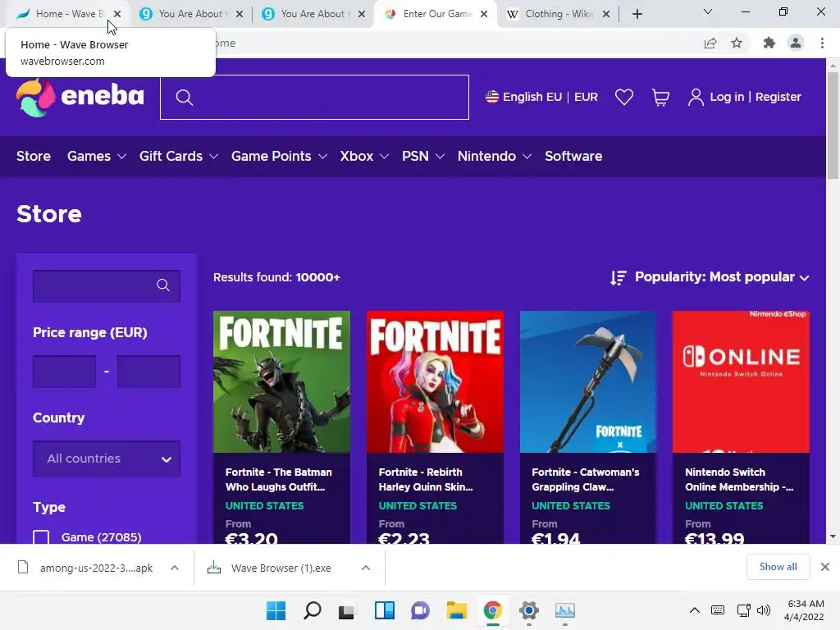840x630 pixels.
Task: Click the maximum price input
Action: point(149,372)
